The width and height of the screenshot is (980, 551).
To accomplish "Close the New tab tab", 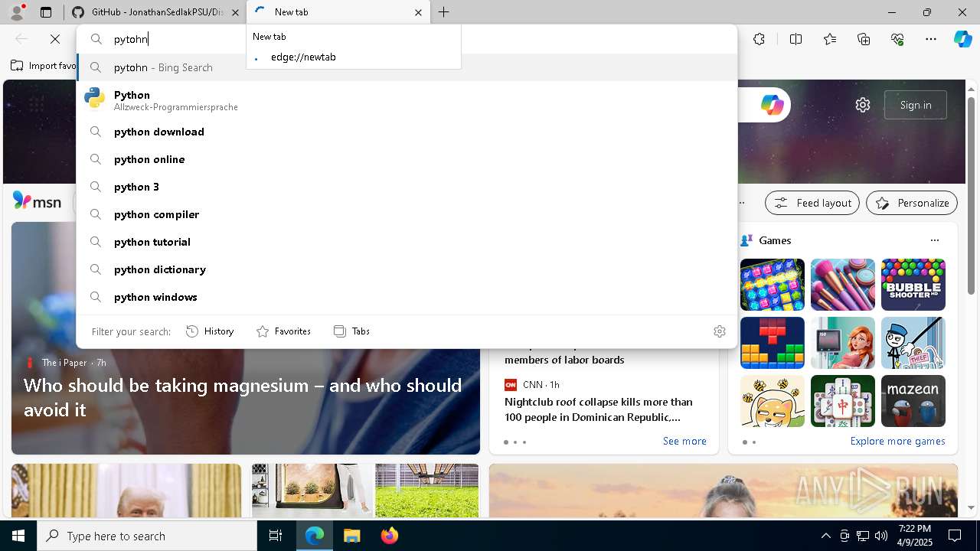I will [418, 12].
